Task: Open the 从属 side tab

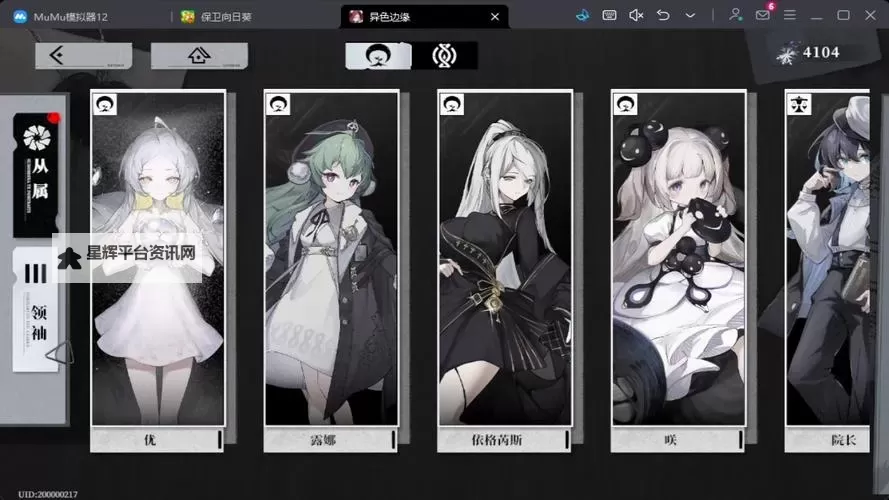Action: tap(36, 175)
